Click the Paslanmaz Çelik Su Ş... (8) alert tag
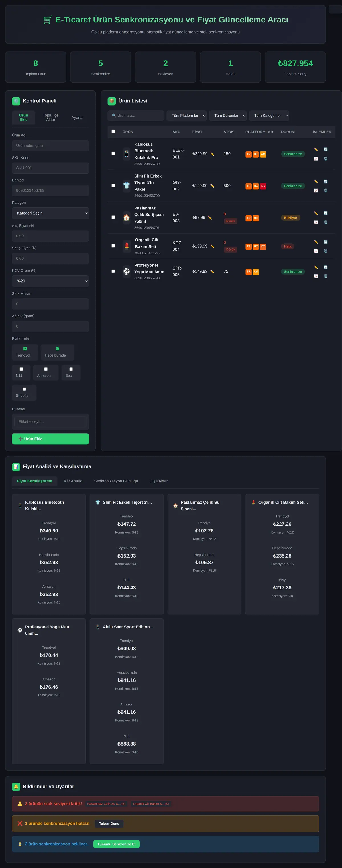 (x=106, y=804)
